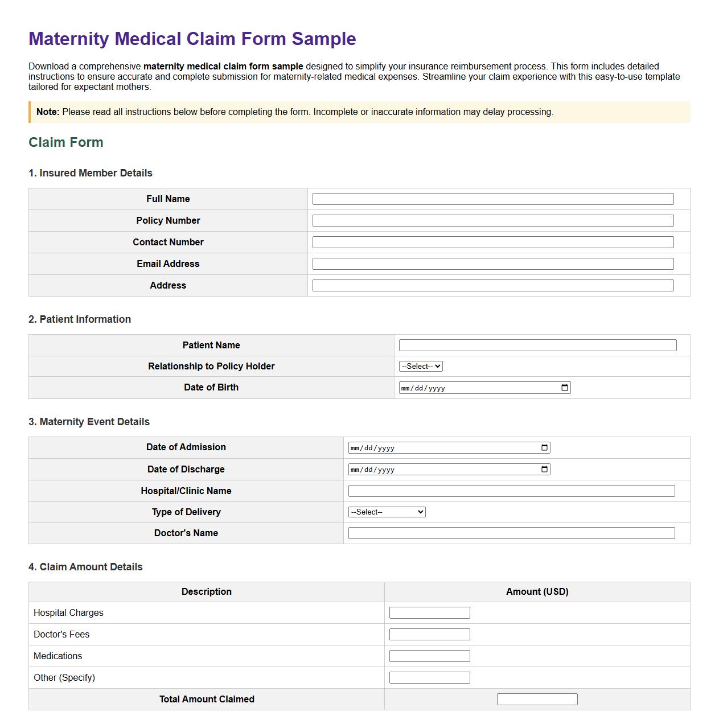Screen dimensions: 719x728
Task: Open the calendar picker for Date of Admission
Action: pos(545,447)
